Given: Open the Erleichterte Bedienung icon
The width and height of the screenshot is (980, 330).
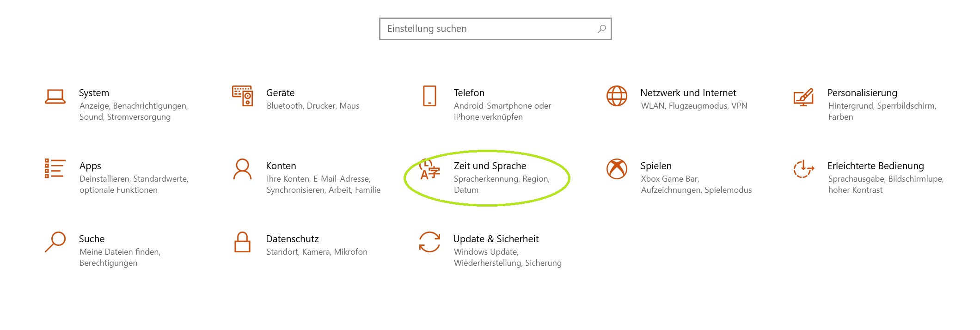Looking at the screenshot, I should 803,169.
